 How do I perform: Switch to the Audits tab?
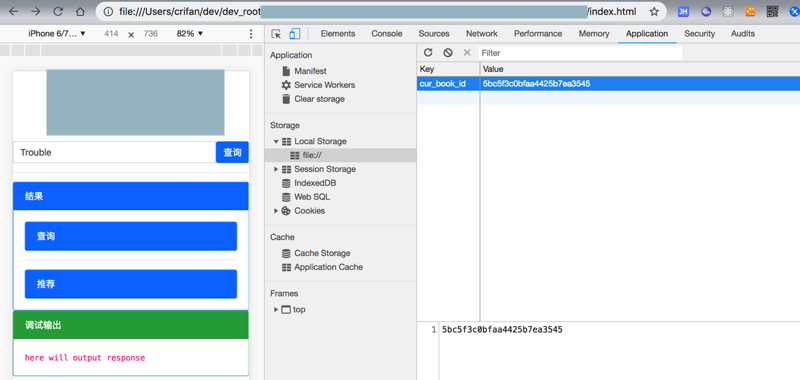(x=742, y=34)
